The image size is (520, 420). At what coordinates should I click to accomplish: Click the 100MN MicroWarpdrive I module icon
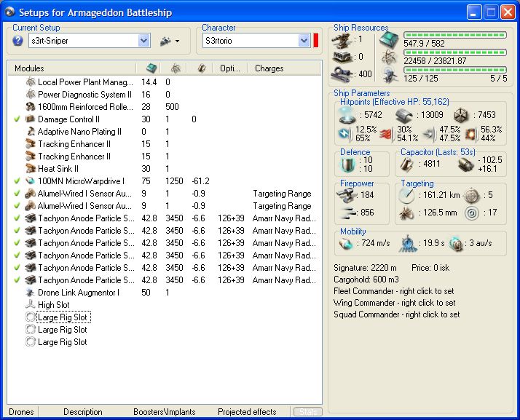[x=31, y=181]
